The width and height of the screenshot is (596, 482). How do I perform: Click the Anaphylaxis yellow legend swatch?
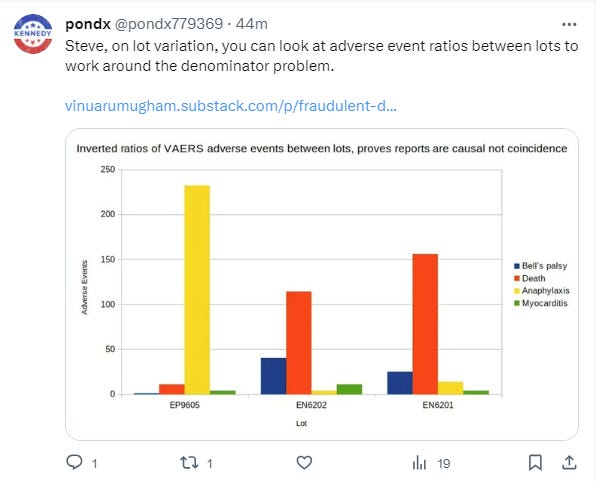click(x=517, y=291)
